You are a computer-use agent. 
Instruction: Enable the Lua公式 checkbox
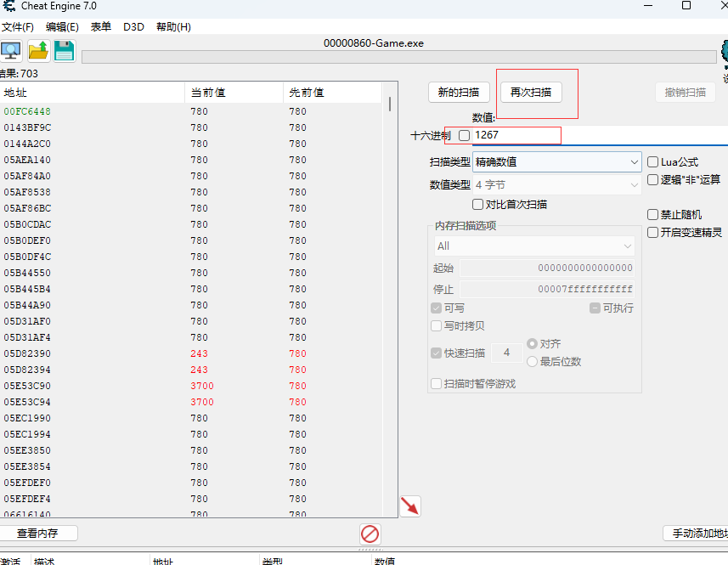pos(652,162)
